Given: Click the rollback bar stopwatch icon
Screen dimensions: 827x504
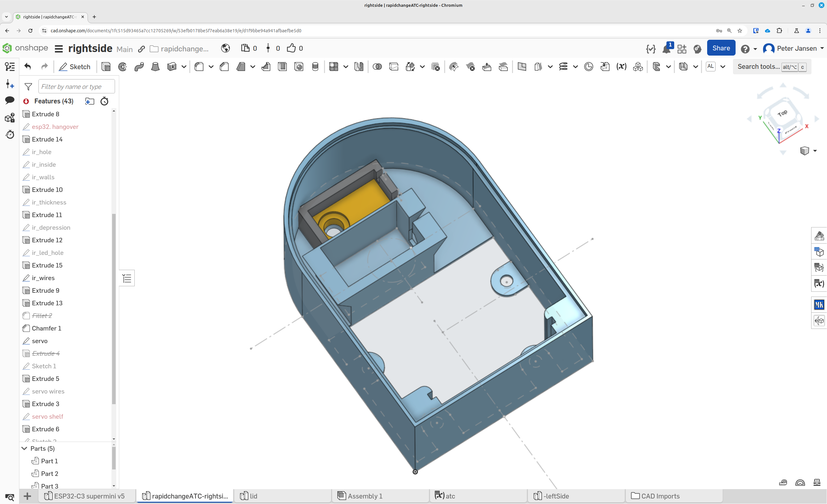Looking at the screenshot, I should pyautogui.click(x=104, y=101).
